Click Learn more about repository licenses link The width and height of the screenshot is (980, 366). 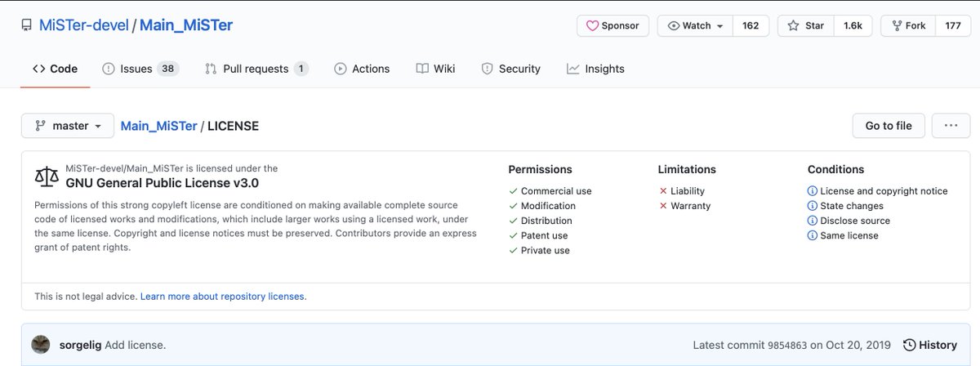(223, 297)
